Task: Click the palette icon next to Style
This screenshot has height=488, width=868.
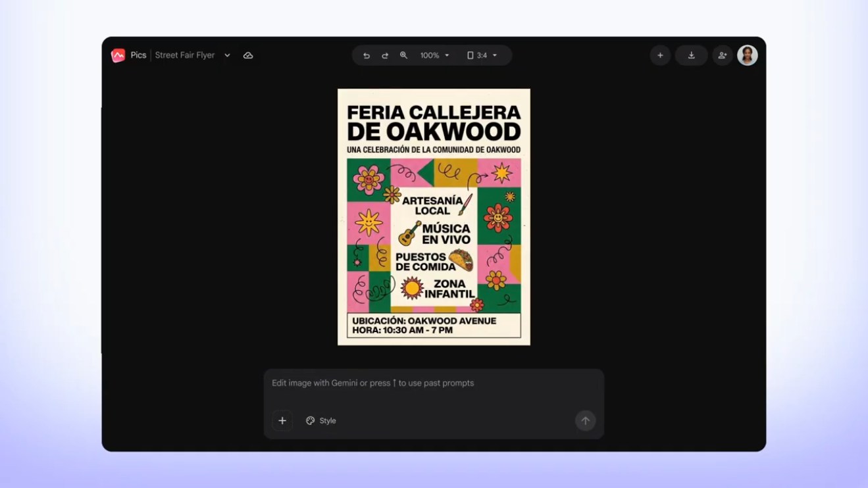Action: point(311,421)
